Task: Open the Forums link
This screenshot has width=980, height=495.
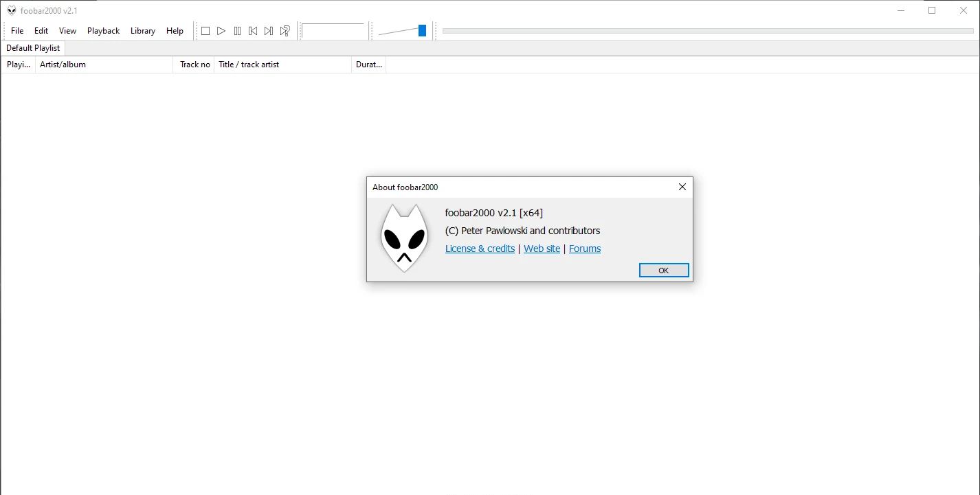Action: click(x=585, y=249)
